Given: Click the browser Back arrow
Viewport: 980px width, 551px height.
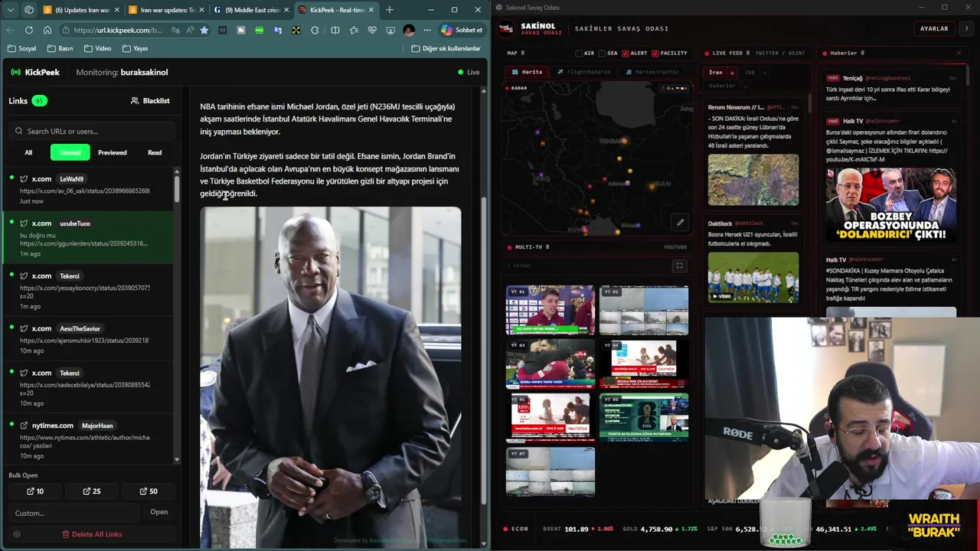Looking at the screenshot, I should (11, 30).
